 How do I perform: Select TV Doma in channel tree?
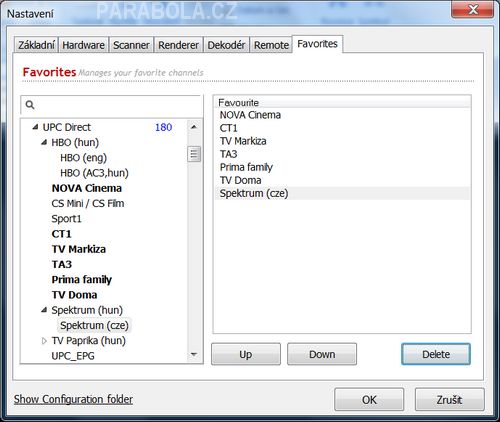[74, 295]
